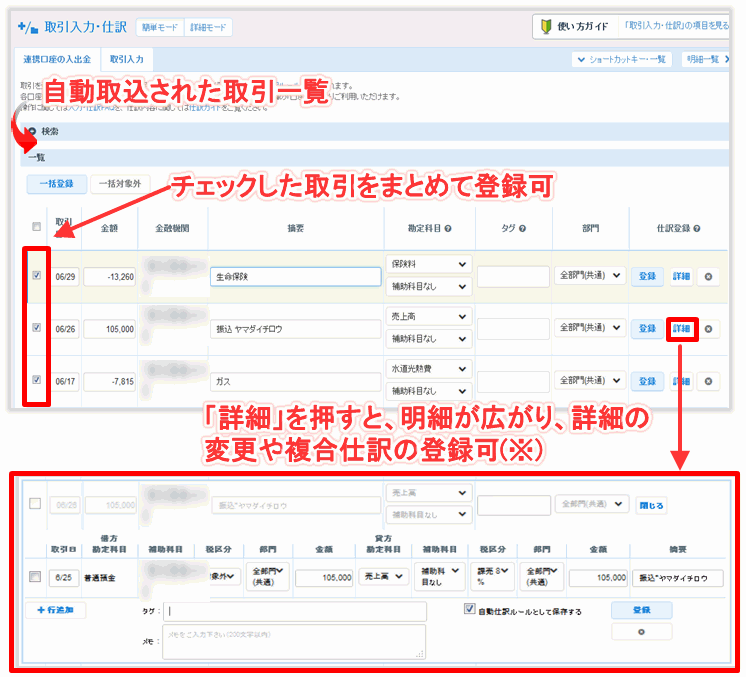
Task: Click the circle icon below bottom 登録 button
Action: coord(641,632)
